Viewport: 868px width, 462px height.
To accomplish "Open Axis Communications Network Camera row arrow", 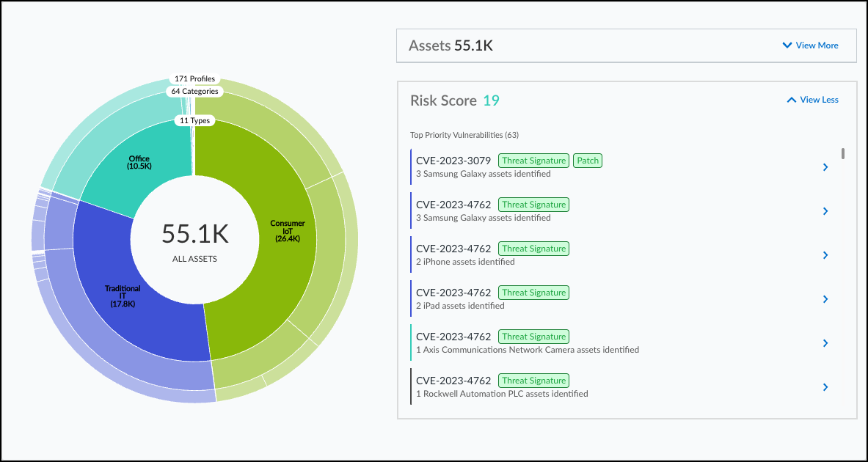I will point(825,343).
